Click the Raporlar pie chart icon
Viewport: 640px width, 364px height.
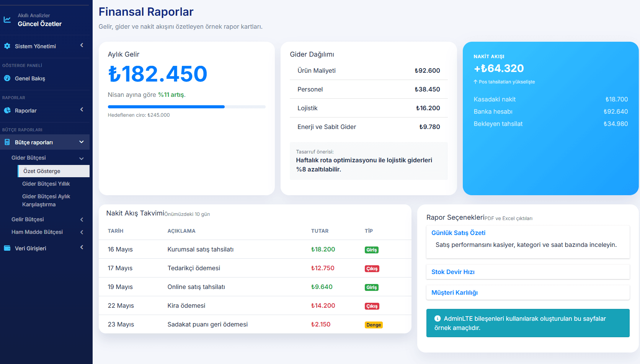[7, 110]
